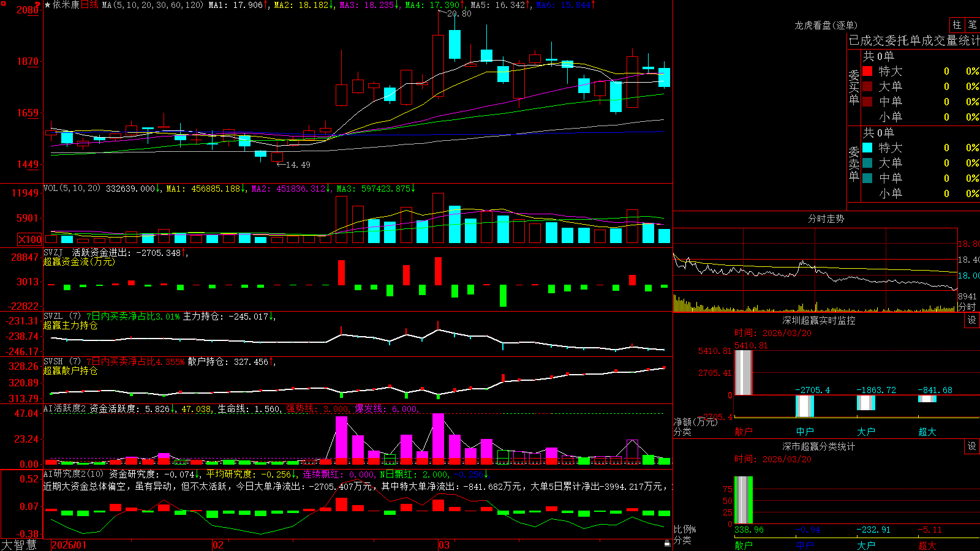Click the 散户 label under 分类统计 chart

[x=744, y=545]
